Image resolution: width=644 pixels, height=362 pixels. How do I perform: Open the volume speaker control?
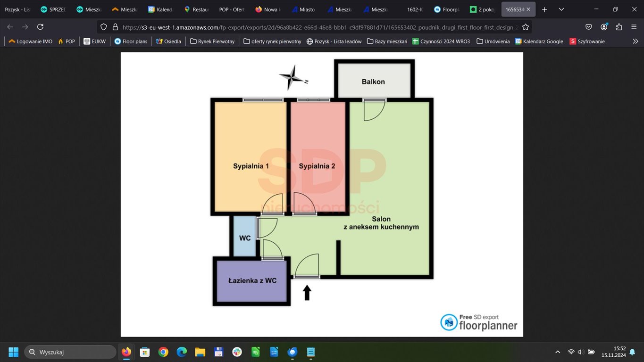[581, 352]
